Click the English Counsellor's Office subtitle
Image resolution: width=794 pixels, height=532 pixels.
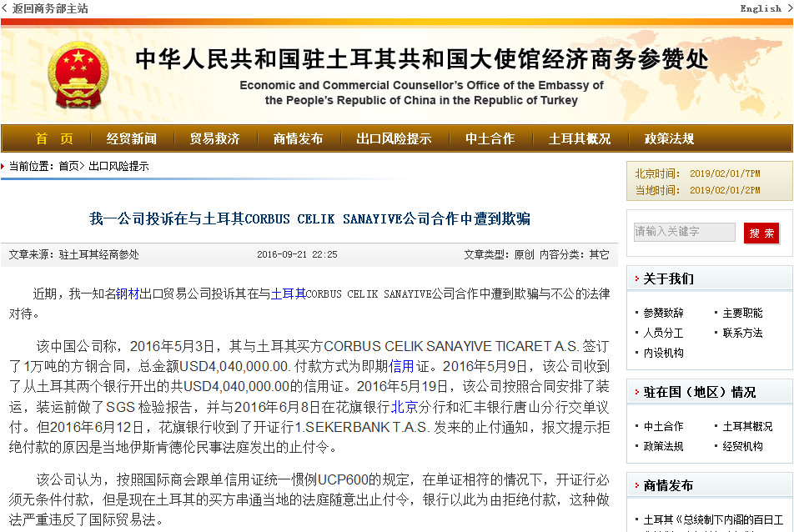pyautogui.click(x=421, y=93)
